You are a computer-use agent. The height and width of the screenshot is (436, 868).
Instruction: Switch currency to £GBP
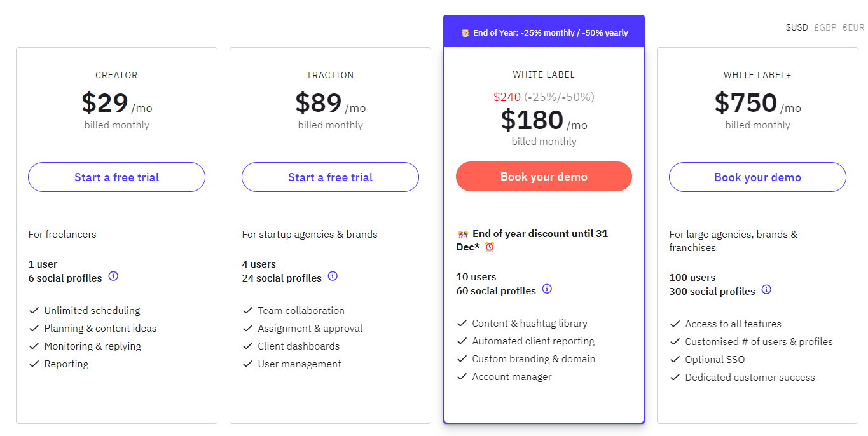825,27
